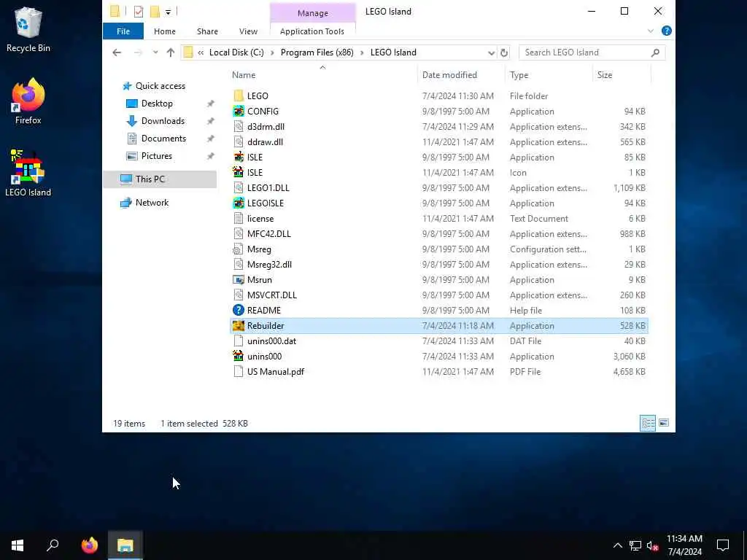This screenshot has width=747, height=560.
Task: Click the muted volume tray icon
Action: [652, 545]
